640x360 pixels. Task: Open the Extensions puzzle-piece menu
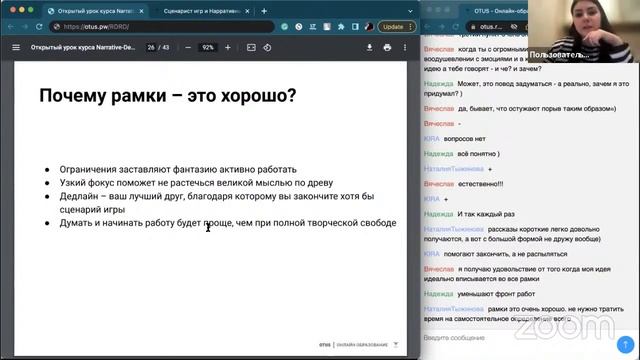click(x=341, y=27)
